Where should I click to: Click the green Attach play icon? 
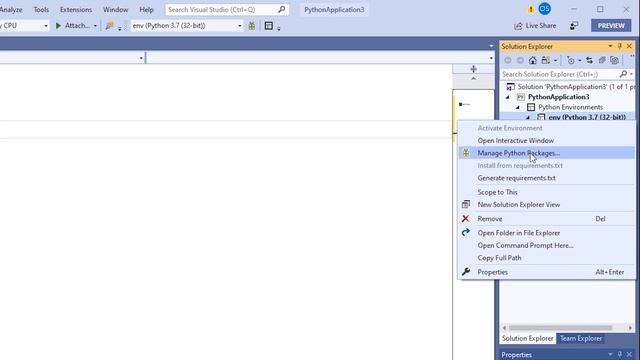click(x=58, y=25)
